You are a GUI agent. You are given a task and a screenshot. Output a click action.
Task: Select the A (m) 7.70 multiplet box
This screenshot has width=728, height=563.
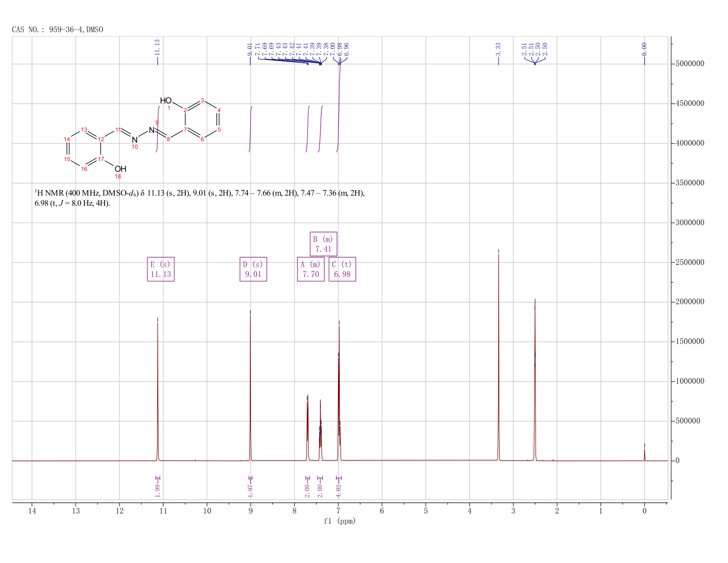pyautogui.click(x=311, y=269)
